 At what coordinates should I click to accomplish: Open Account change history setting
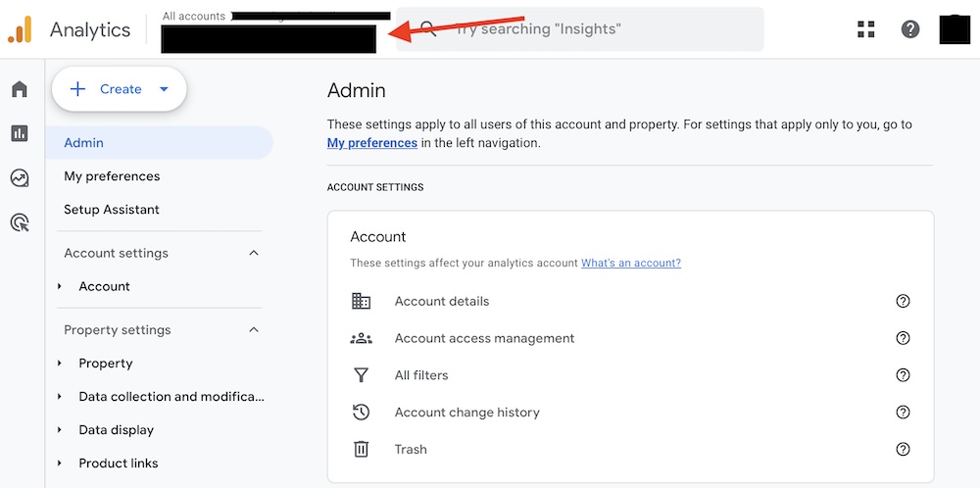click(x=466, y=412)
